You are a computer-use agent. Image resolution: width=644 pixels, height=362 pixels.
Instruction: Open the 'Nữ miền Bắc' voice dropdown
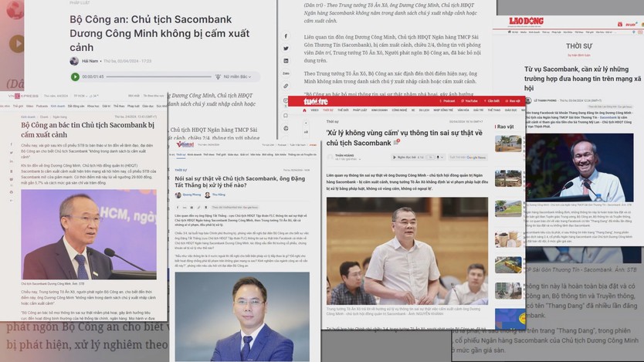pos(236,76)
